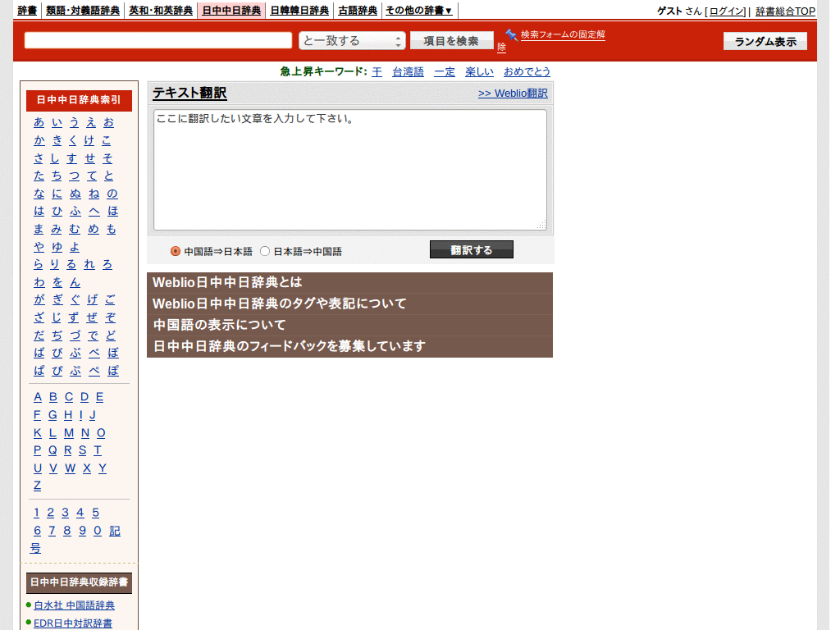Image resolution: width=840 pixels, height=630 pixels.
Task: Open number index 3
Action: pos(65,513)
